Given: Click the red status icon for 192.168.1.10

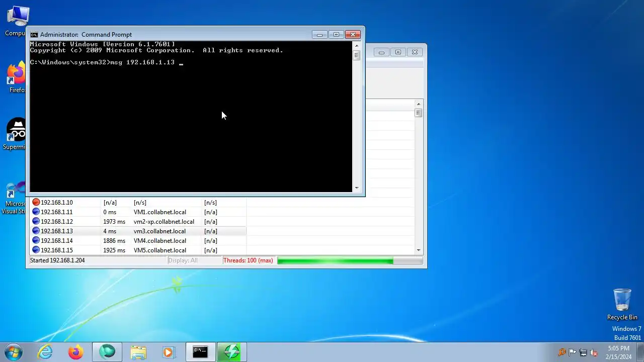Looking at the screenshot, I should pyautogui.click(x=36, y=202).
